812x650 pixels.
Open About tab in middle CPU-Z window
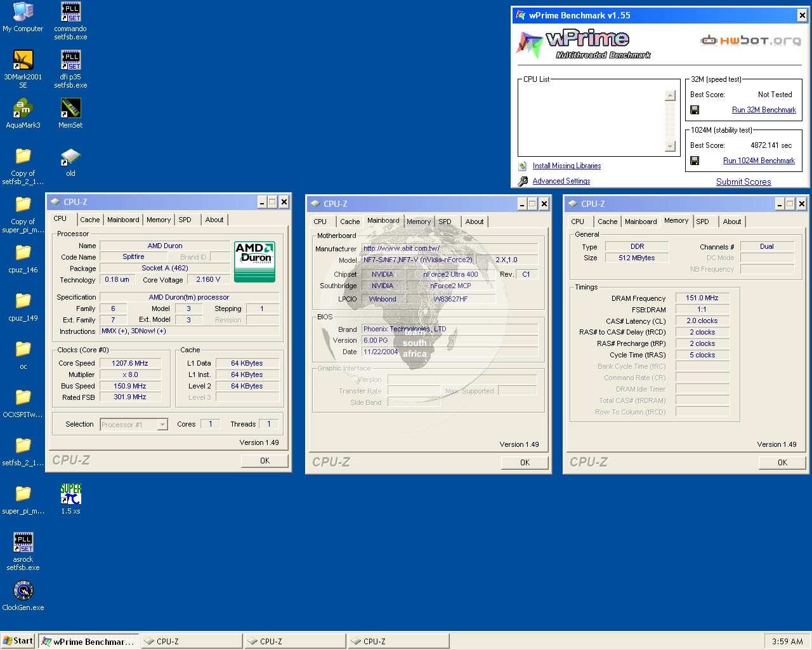[474, 222]
